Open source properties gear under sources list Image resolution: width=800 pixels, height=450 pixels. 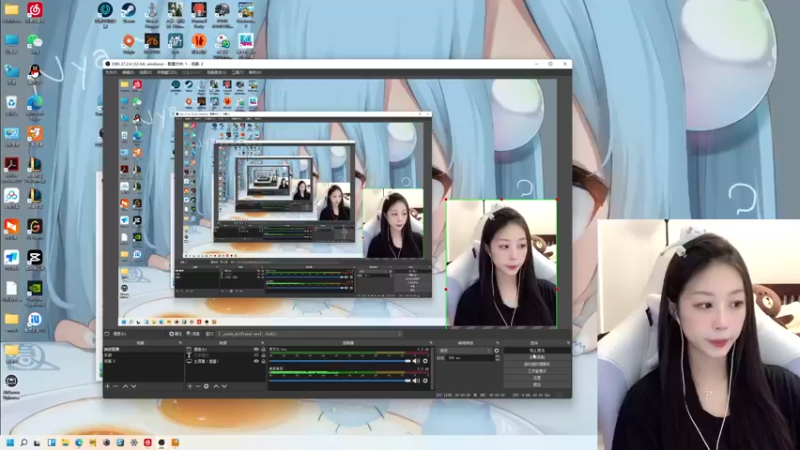(206, 386)
